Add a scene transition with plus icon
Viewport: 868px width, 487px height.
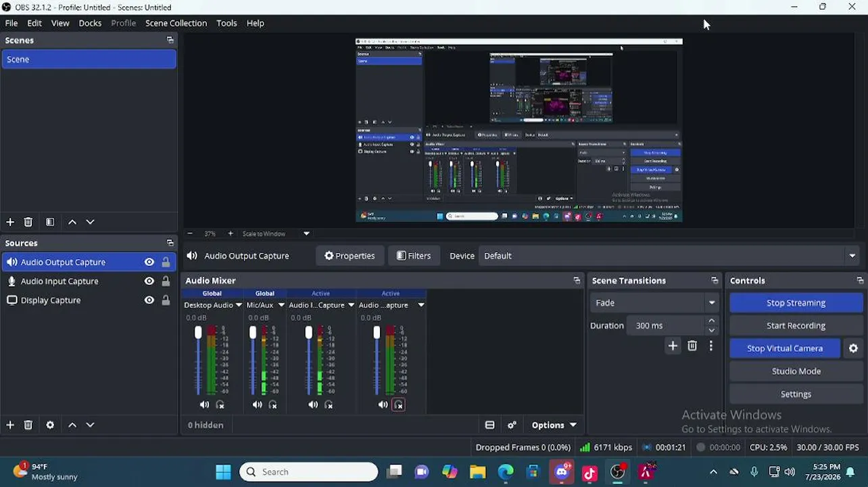pyautogui.click(x=673, y=346)
